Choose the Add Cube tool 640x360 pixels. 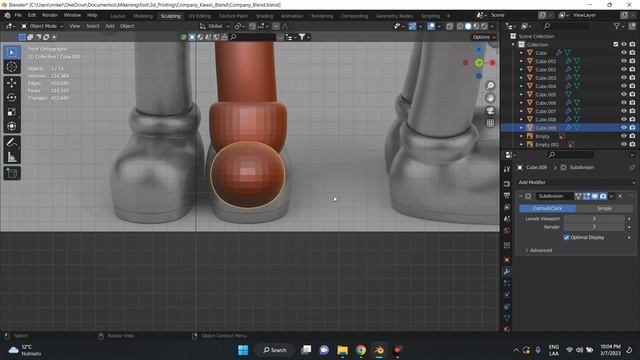(x=12, y=173)
